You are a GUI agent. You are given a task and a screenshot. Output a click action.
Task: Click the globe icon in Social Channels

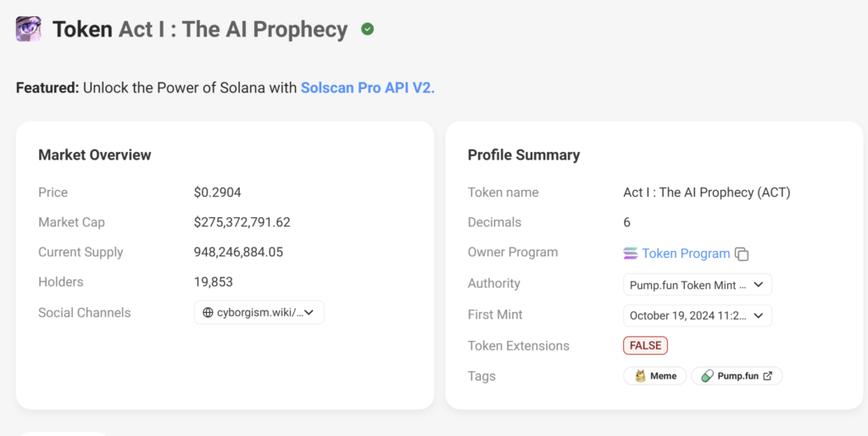coord(208,312)
